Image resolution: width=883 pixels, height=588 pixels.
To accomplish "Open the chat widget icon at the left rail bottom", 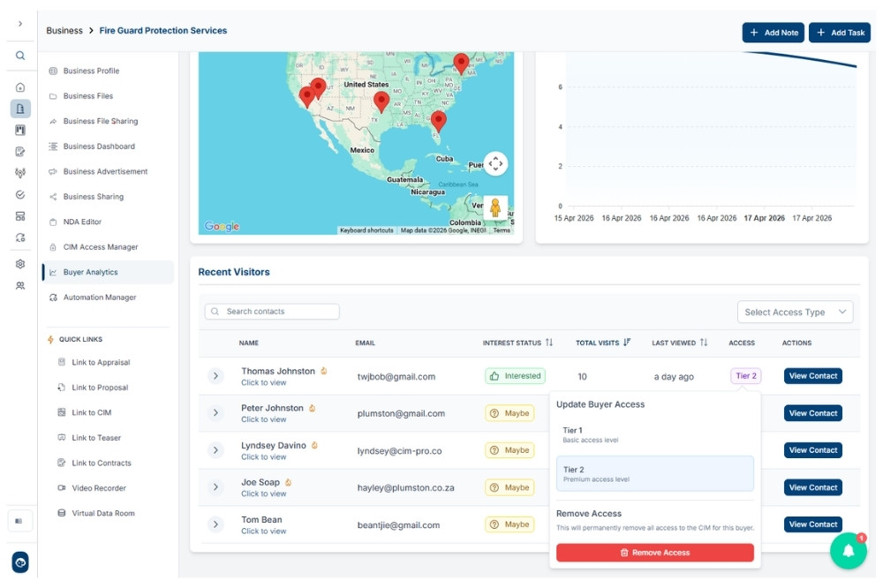I will (x=20, y=562).
